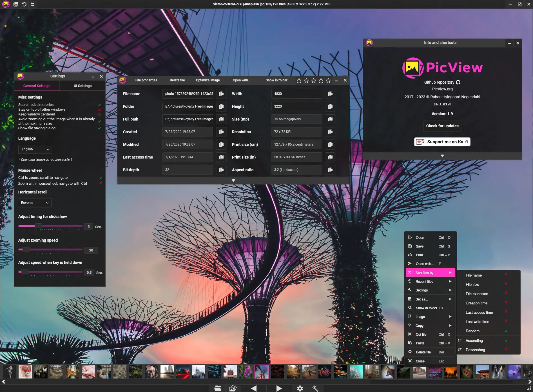Copy the file name using its copy icon
The image size is (533, 392).
click(x=221, y=94)
